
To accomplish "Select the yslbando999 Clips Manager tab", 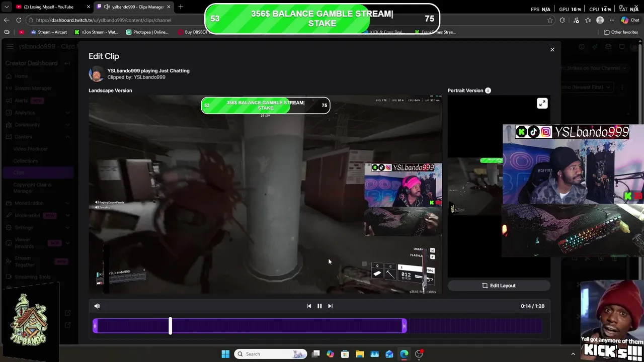I will pyautogui.click(x=134, y=7).
